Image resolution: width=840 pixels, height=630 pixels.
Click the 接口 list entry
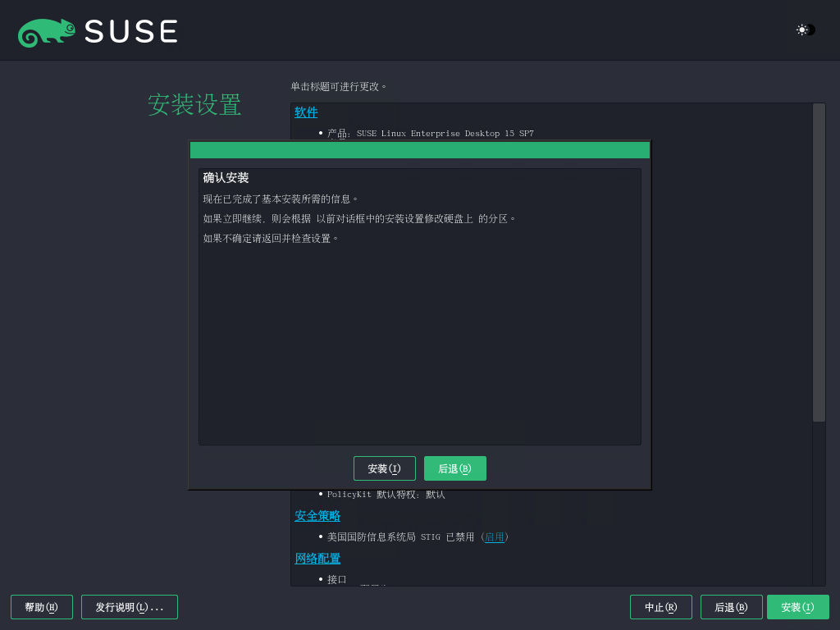[x=336, y=580]
